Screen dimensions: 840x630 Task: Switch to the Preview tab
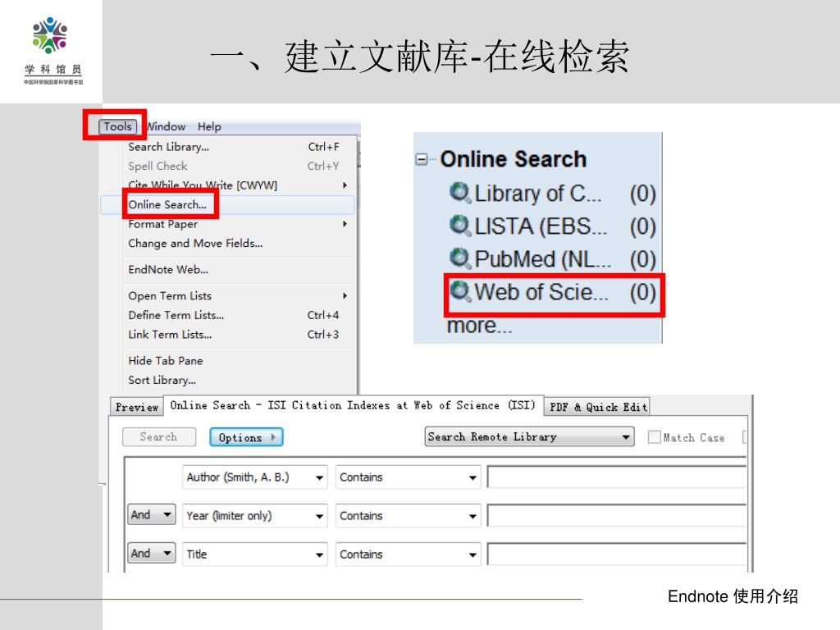click(137, 407)
